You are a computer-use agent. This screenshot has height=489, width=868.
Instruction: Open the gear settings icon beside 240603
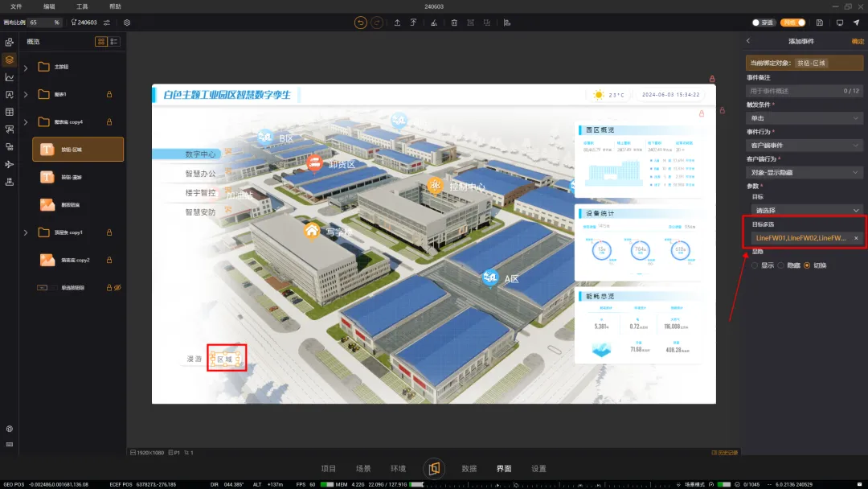127,23
